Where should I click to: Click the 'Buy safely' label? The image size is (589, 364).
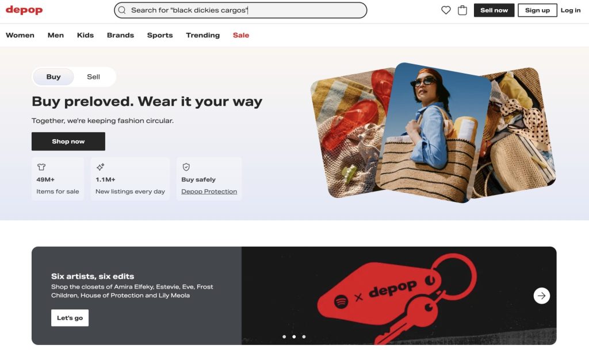click(198, 179)
